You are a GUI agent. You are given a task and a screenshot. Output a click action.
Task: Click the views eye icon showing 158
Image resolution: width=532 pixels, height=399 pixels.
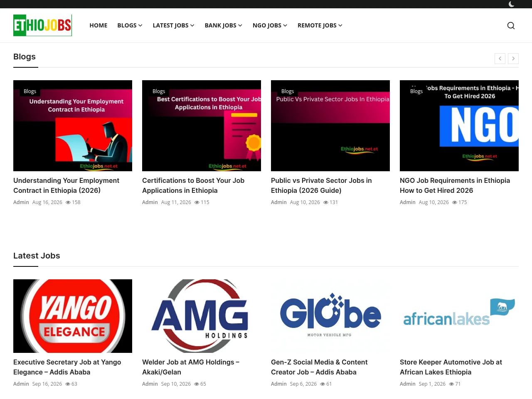(x=68, y=202)
